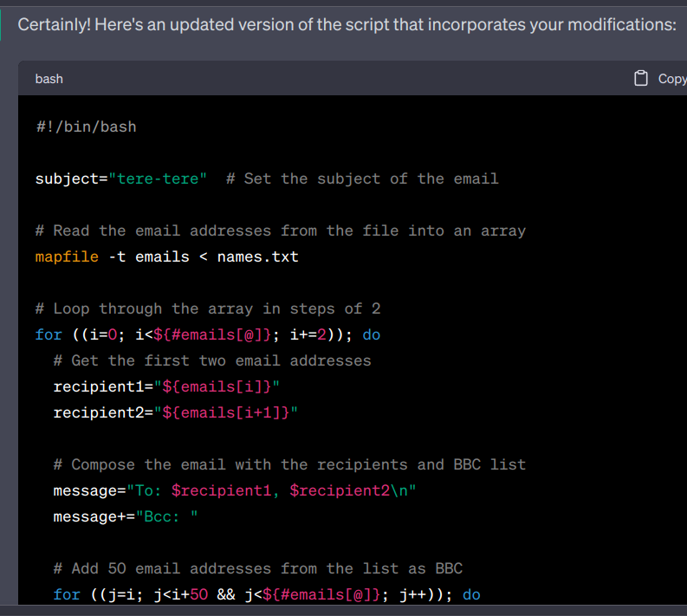
Task: Click the message To: recipients string
Action: click(x=277, y=490)
